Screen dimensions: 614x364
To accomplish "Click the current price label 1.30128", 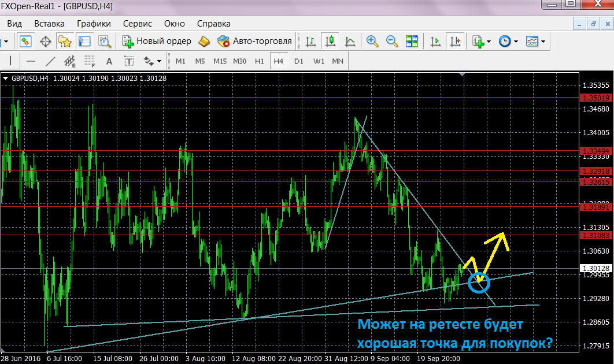I will (596, 269).
